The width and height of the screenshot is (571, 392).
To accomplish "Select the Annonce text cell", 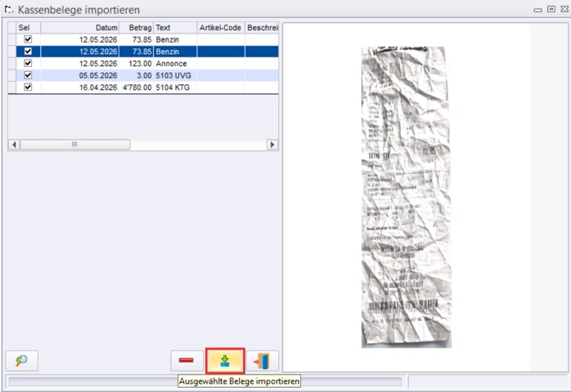I will 175,63.
